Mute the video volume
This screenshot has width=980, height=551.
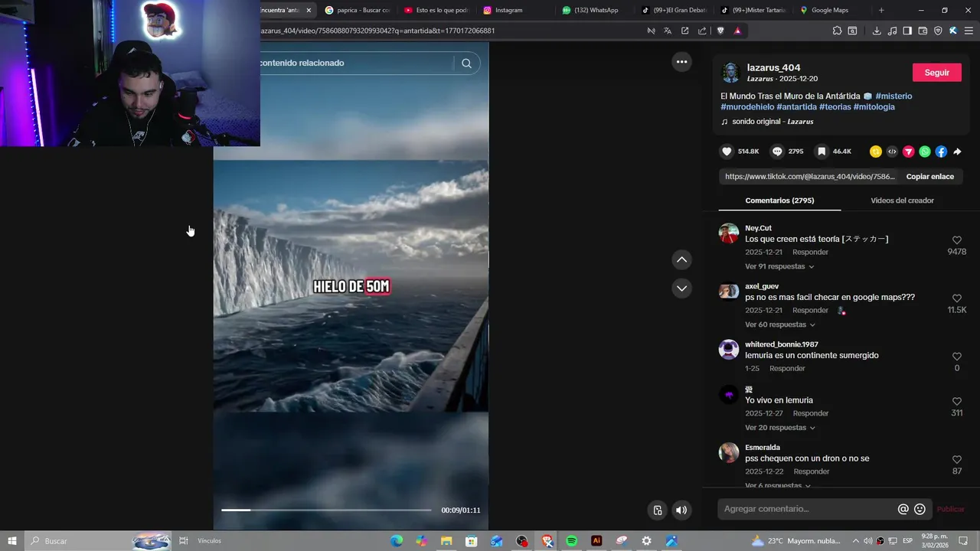pyautogui.click(x=681, y=510)
